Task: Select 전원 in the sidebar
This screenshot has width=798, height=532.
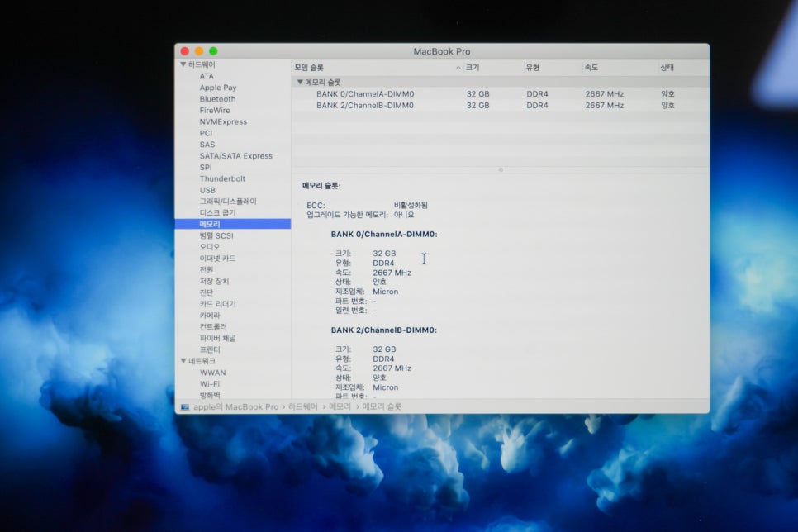Action: click(207, 270)
